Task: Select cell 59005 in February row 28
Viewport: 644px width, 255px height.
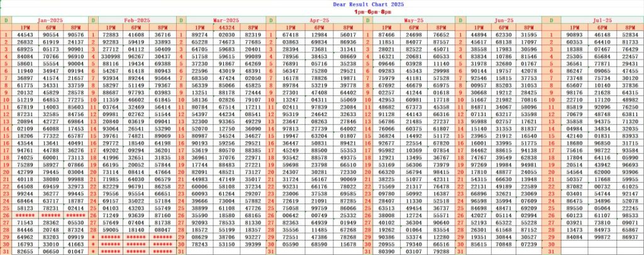Action: coord(111,230)
